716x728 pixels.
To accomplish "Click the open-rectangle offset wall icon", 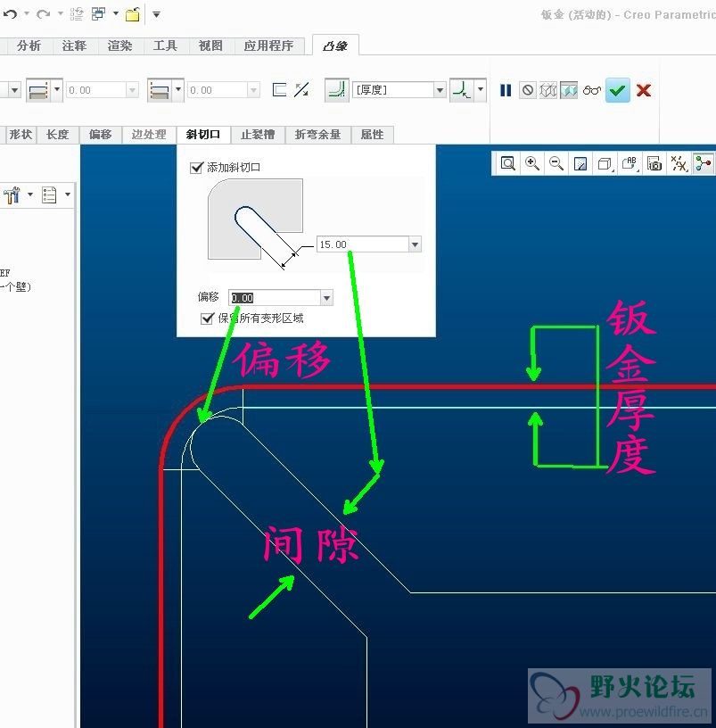I will pos(279,89).
